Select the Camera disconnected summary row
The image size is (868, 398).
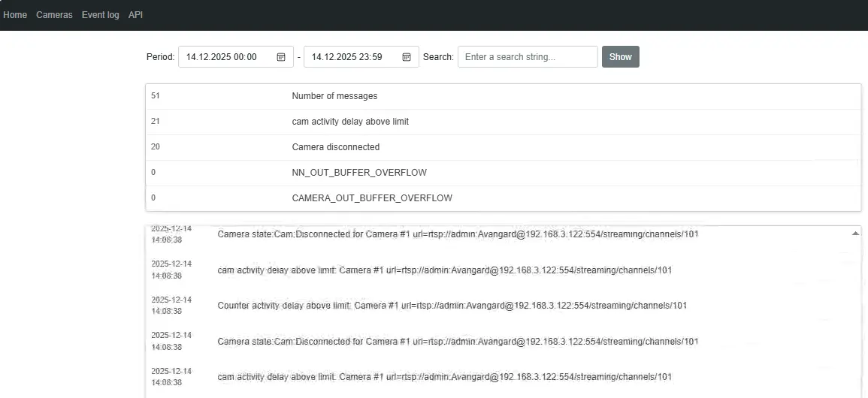click(502, 147)
